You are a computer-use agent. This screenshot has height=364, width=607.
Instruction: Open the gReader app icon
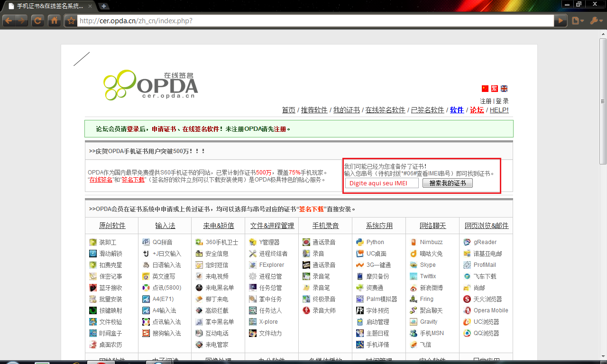tap(467, 242)
